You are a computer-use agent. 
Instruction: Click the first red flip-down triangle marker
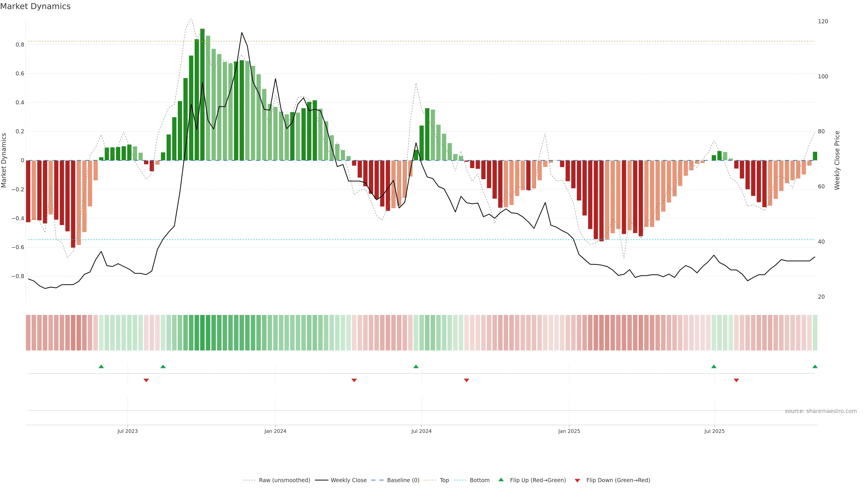146,380
